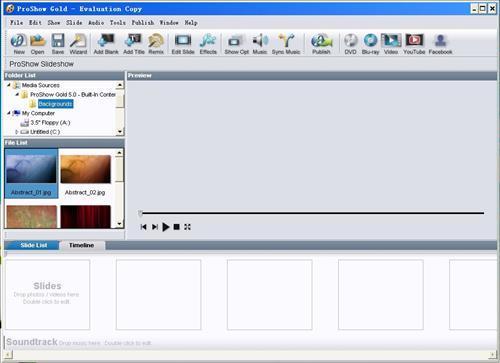The image size is (500, 363).
Task: Open the Audio menu
Action: (96, 23)
